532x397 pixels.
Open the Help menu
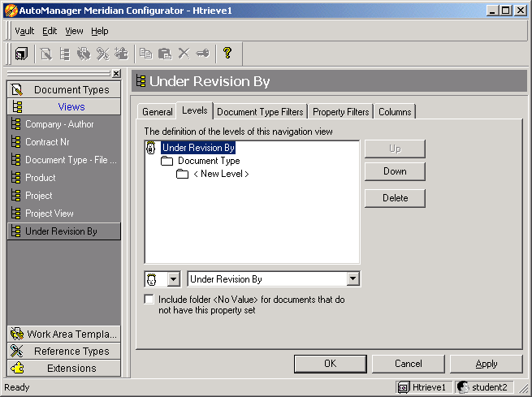point(100,31)
